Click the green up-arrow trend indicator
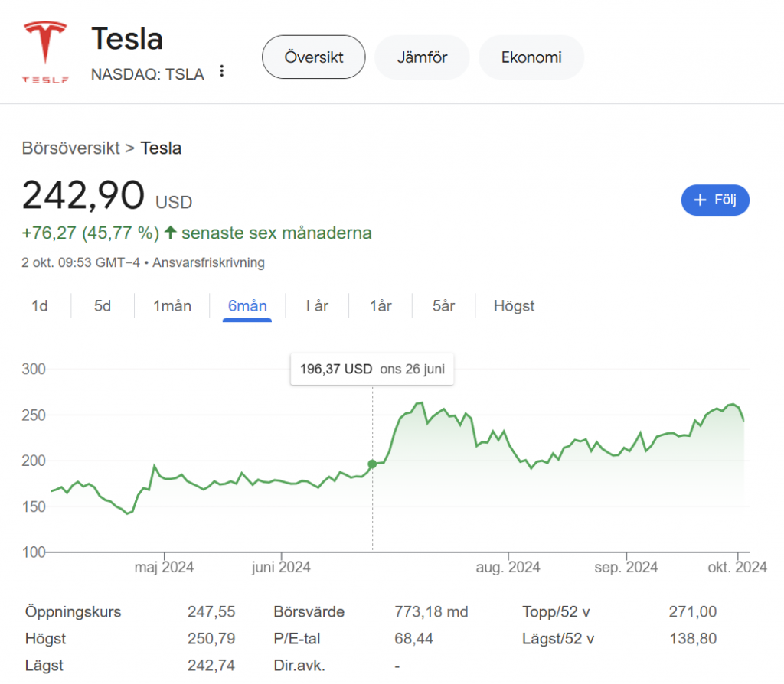The image size is (784, 684). point(171,233)
